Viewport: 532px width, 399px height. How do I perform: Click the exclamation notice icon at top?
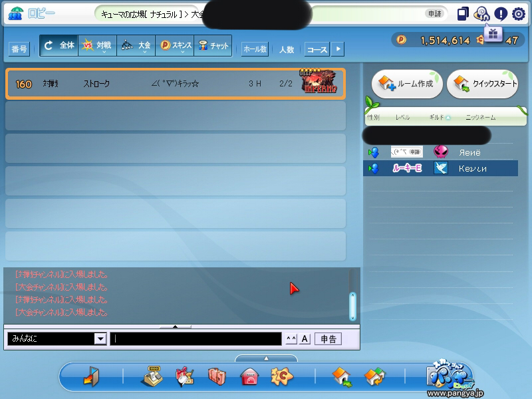tap(501, 14)
